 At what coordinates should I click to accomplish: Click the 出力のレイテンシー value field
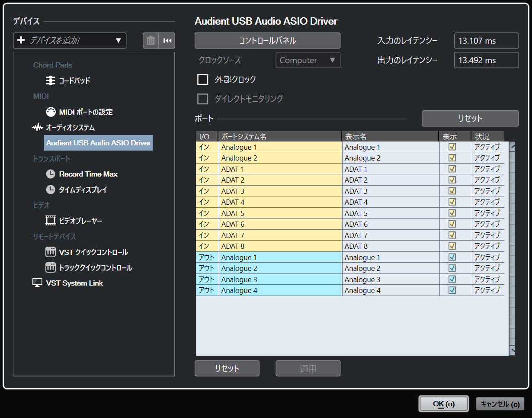(x=486, y=60)
